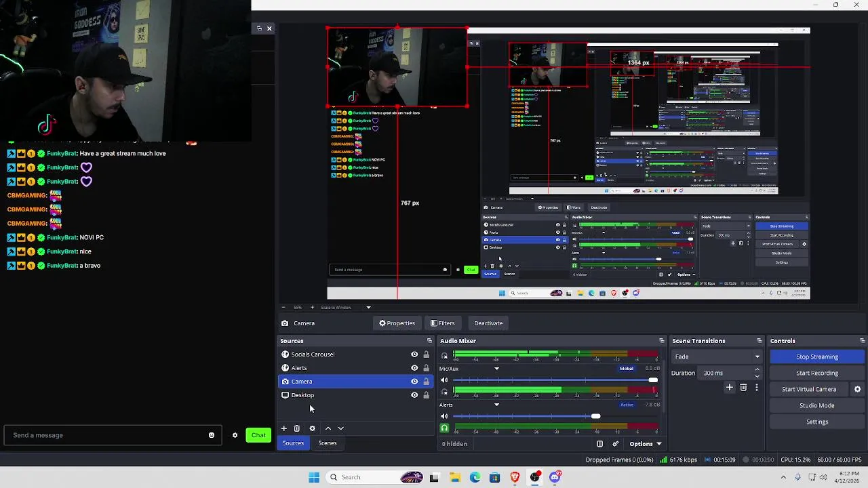Screen dimensions: 868x488
Task: Adjust the Alerts volume slider handle
Action: (595, 416)
